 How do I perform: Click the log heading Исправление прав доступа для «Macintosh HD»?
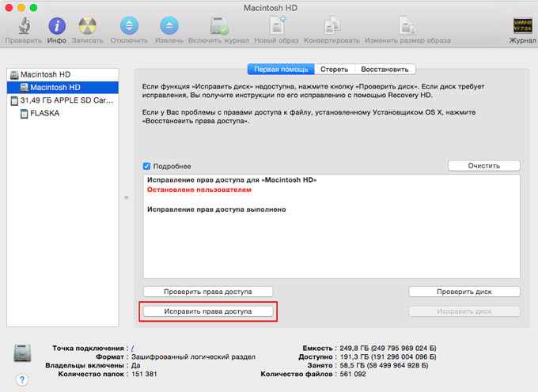(232, 179)
